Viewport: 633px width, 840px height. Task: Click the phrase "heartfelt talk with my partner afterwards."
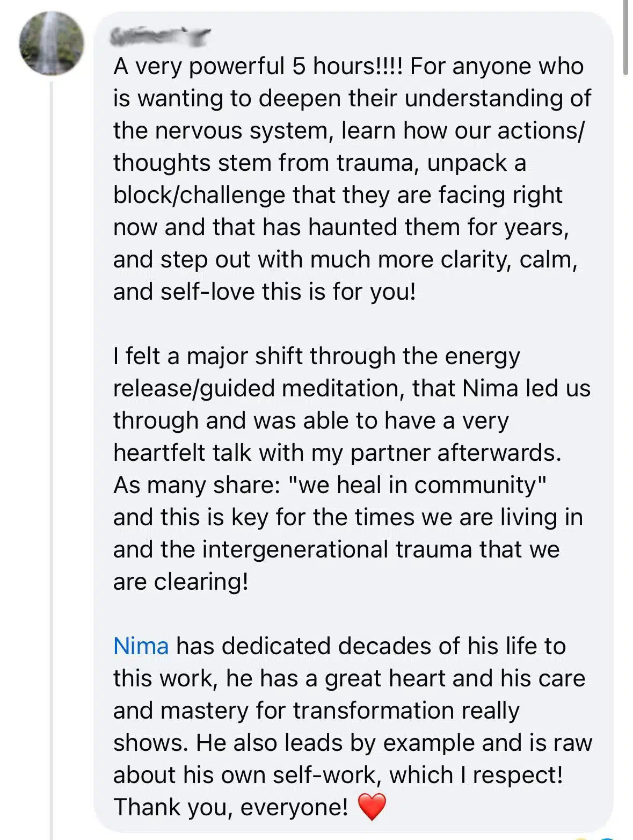tap(337, 453)
